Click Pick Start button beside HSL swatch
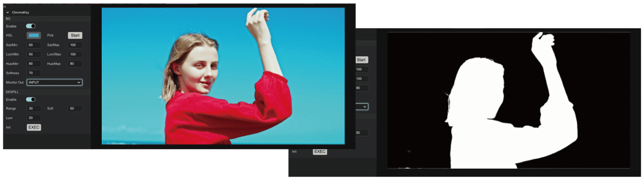Image resolution: width=644 pixels, height=180 pixels. 75,35
